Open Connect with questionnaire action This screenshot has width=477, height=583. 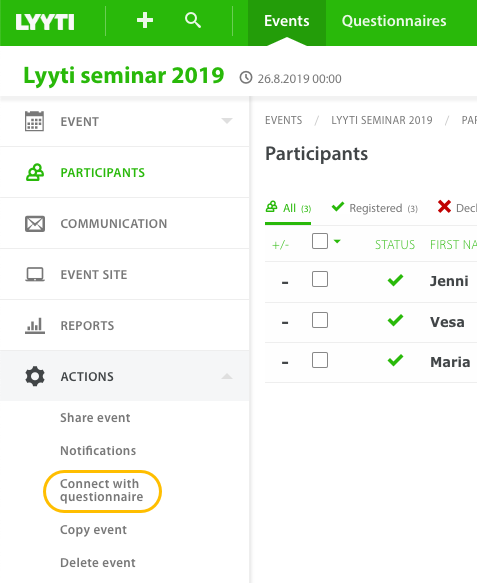click(x=101, y=490)
